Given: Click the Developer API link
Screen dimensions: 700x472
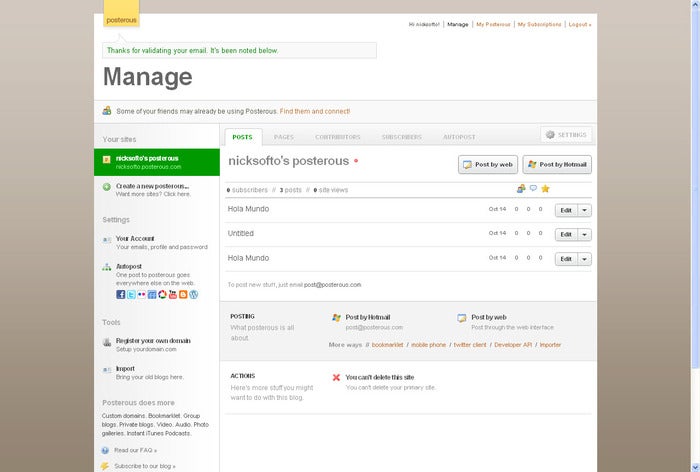Looking at the screenshot, I should pyautogui.click(x=513, y=345).
